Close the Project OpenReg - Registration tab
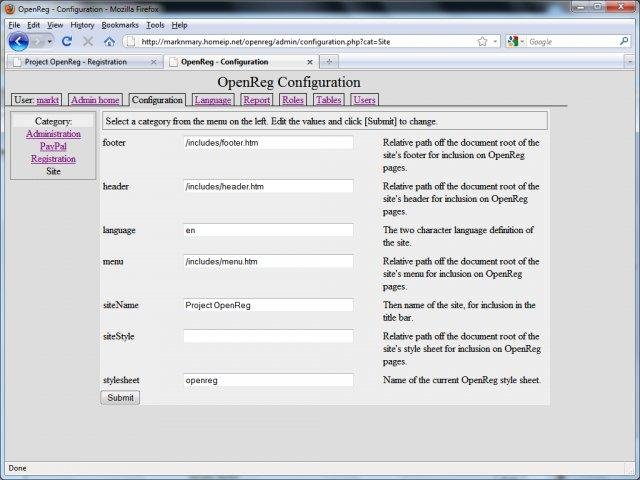The width and height of the screenshot is (640, 480). click(x=153, y=62)
